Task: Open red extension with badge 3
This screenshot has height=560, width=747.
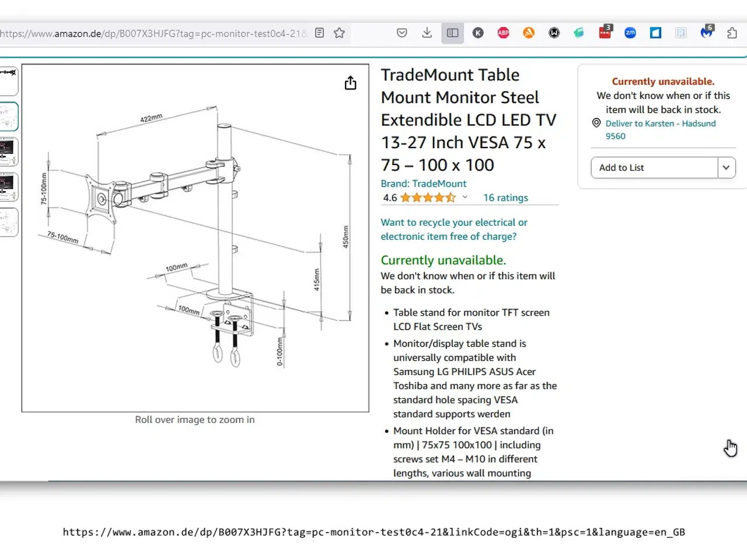Action: point(605,32)
